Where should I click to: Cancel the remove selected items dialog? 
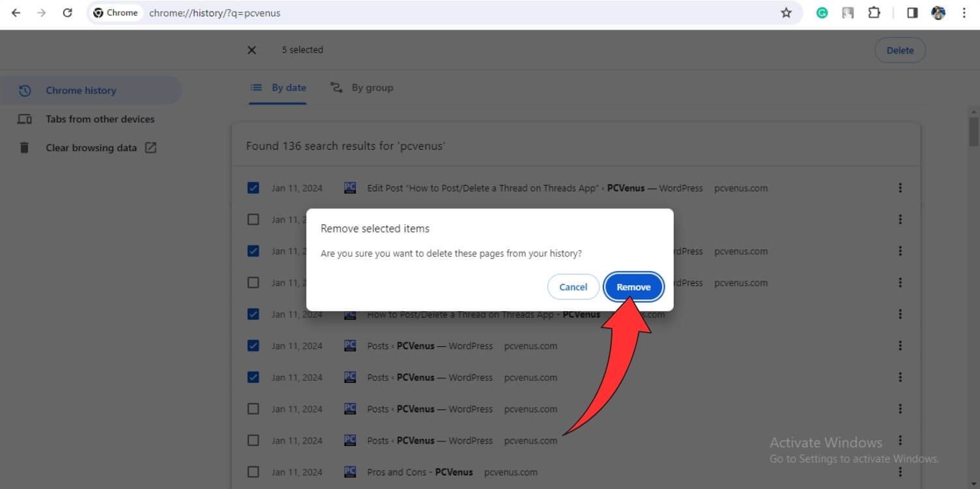tap(573, 287)
